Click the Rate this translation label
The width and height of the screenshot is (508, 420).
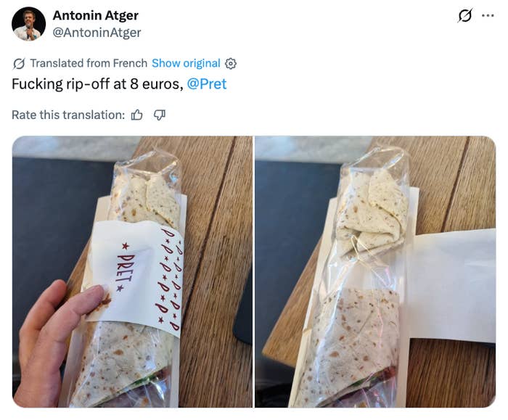68,115
